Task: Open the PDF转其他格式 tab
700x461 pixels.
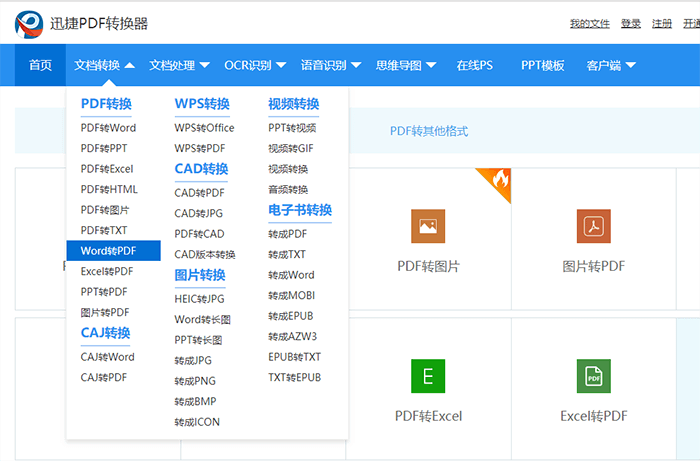Action: (429, 131)
